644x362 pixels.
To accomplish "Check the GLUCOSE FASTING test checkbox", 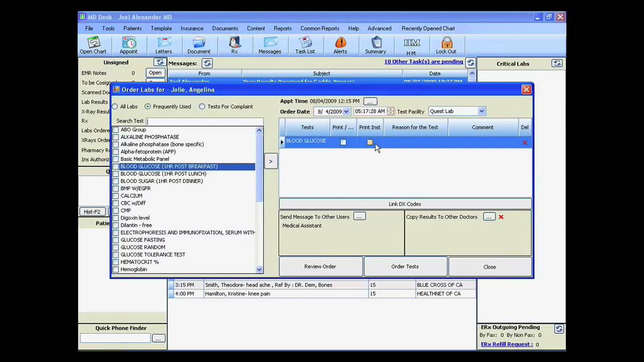I will pyautogui.click(x=116, y=240).
